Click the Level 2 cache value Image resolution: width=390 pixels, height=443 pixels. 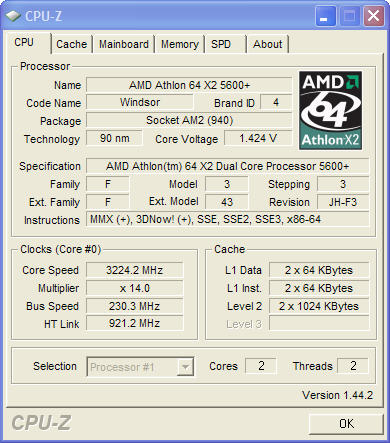pos(319,306)
